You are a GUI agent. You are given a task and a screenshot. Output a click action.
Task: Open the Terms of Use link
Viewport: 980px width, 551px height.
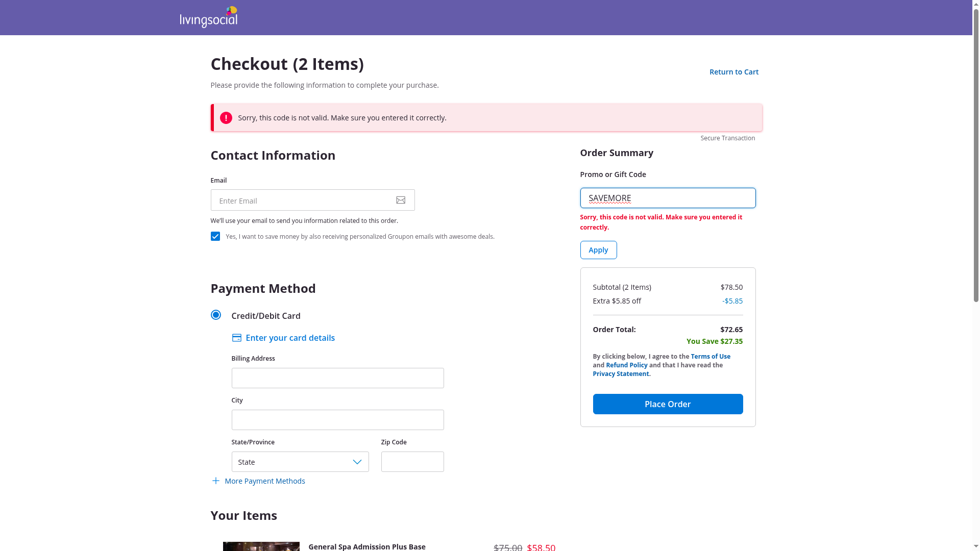click(x=710, y=357)
